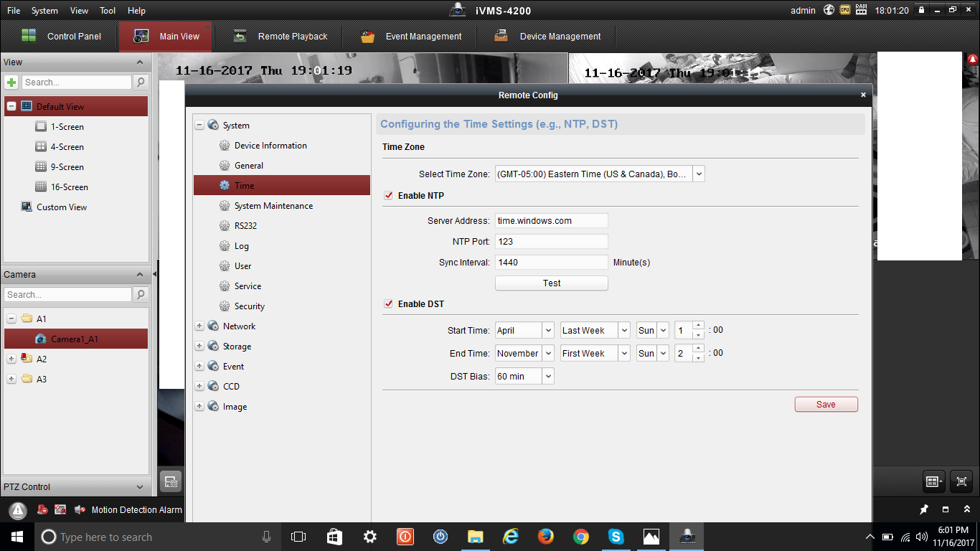This screenshot has width=980, height=551.
Task: Open Firefox from the Windows taskbar
Action: click(x=546, y=537)
